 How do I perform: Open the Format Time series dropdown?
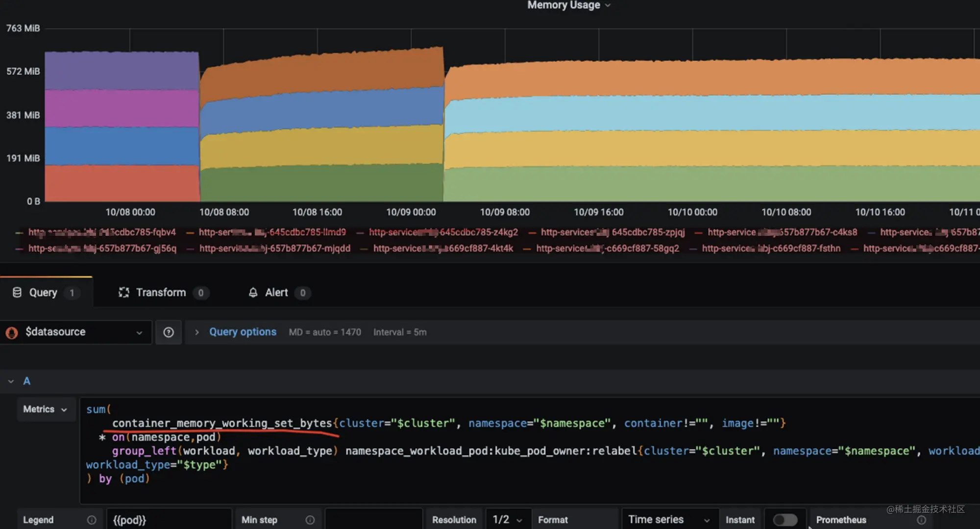669,520
